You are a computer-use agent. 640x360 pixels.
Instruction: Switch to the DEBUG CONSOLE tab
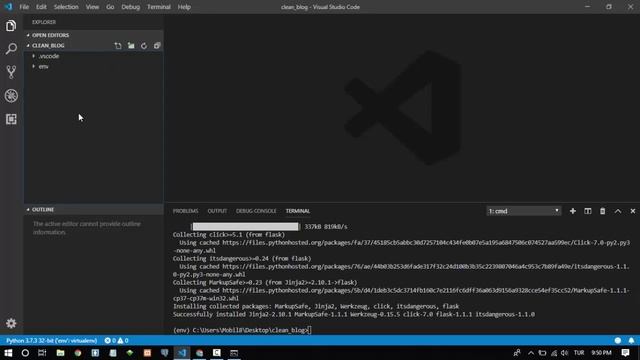256,211
